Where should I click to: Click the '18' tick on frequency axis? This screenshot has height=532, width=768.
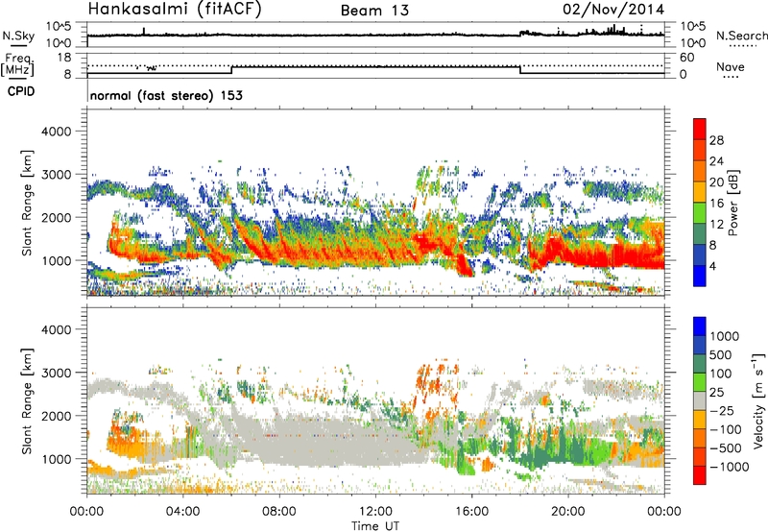[63, 57]
